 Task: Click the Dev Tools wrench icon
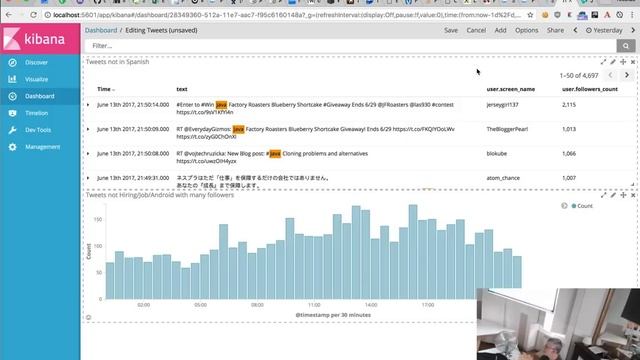pyautogui.click(x=12, y=130)
